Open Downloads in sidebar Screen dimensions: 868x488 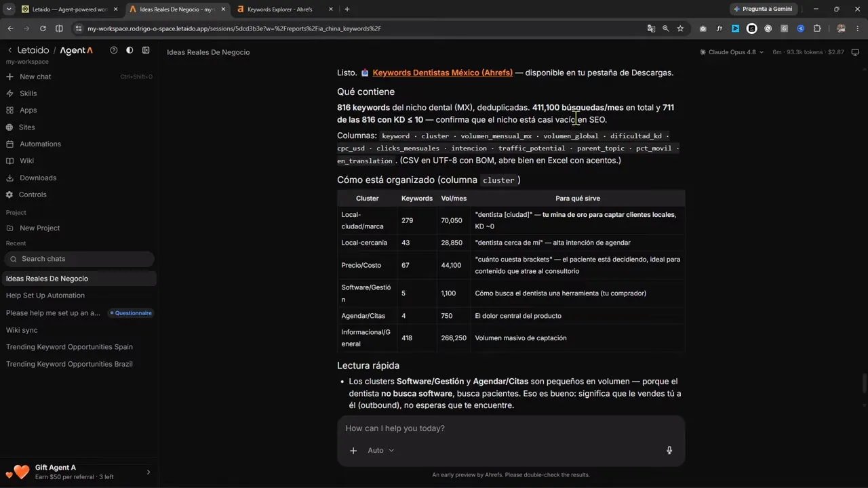pyautogui.click(x=38, y=178)
